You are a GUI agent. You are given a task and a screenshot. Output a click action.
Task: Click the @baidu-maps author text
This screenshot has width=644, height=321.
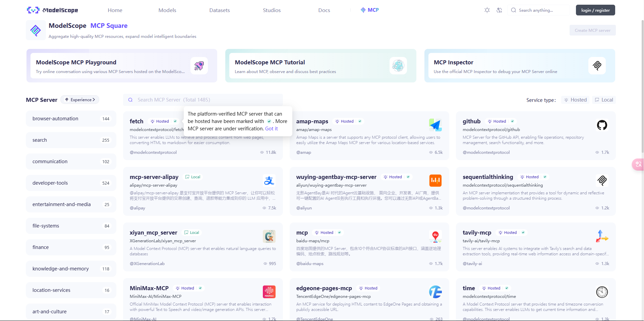[310, 264]
